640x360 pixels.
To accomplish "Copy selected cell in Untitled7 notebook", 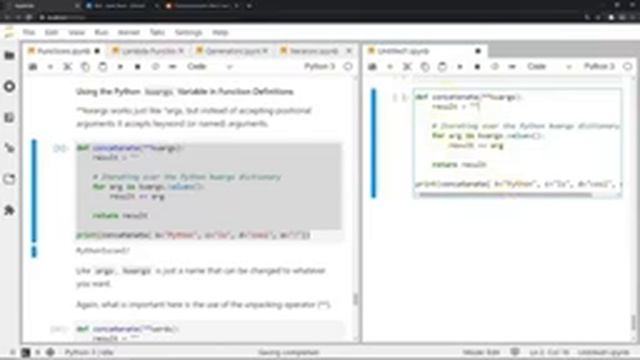I will (x=425, y=67).
